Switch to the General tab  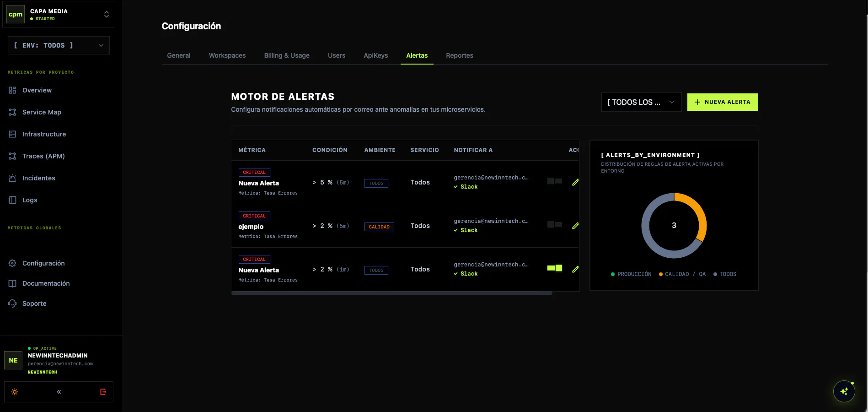[x=179, y=55]
